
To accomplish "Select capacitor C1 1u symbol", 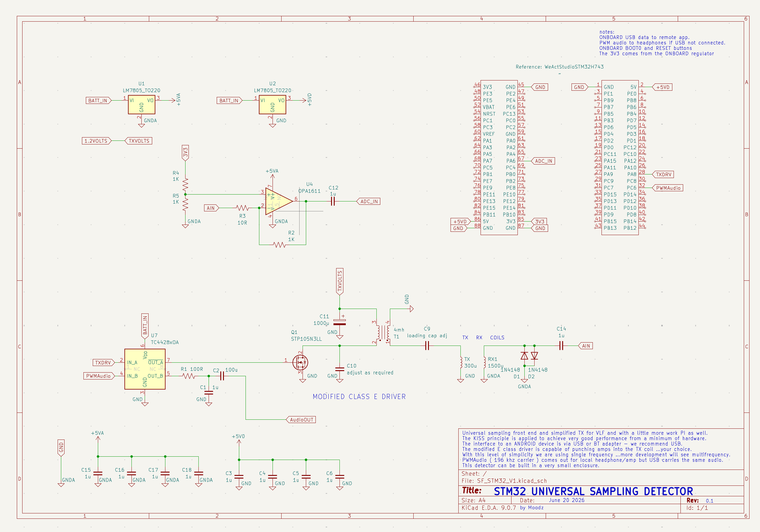I will 209,393.
